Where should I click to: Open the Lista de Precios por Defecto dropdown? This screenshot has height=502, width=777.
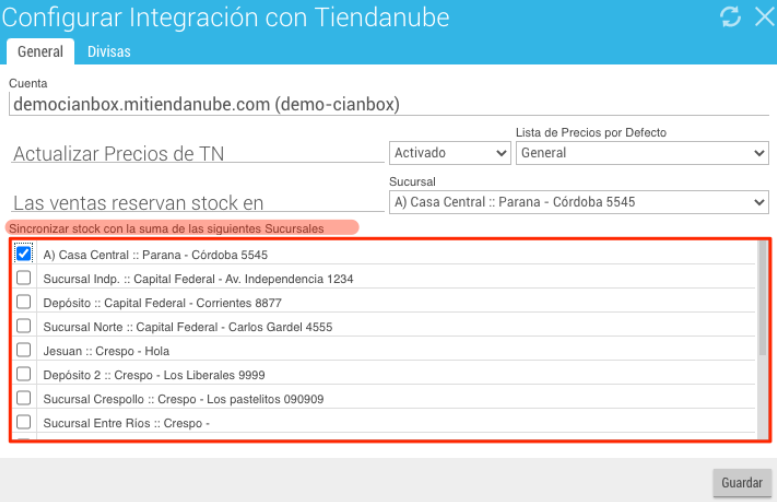coord(642,153)
